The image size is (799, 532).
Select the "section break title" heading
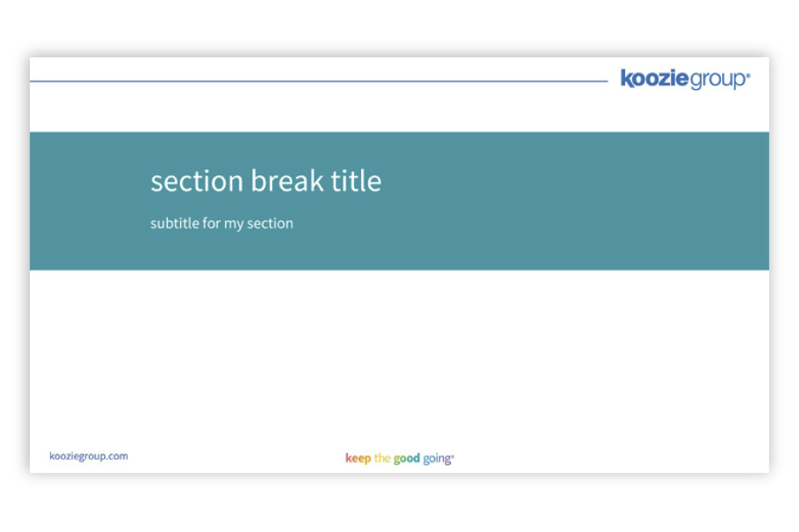[266, 181]
